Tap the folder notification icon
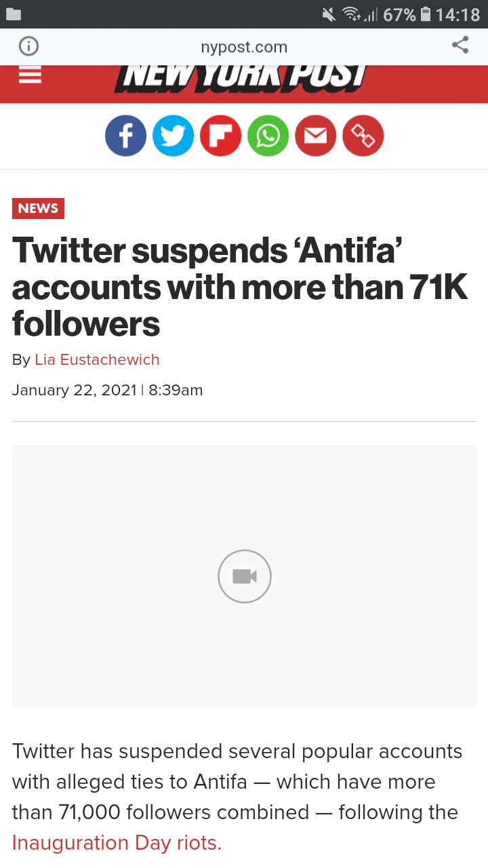Screen dimensions: 488x868 [x=15, y=14]
